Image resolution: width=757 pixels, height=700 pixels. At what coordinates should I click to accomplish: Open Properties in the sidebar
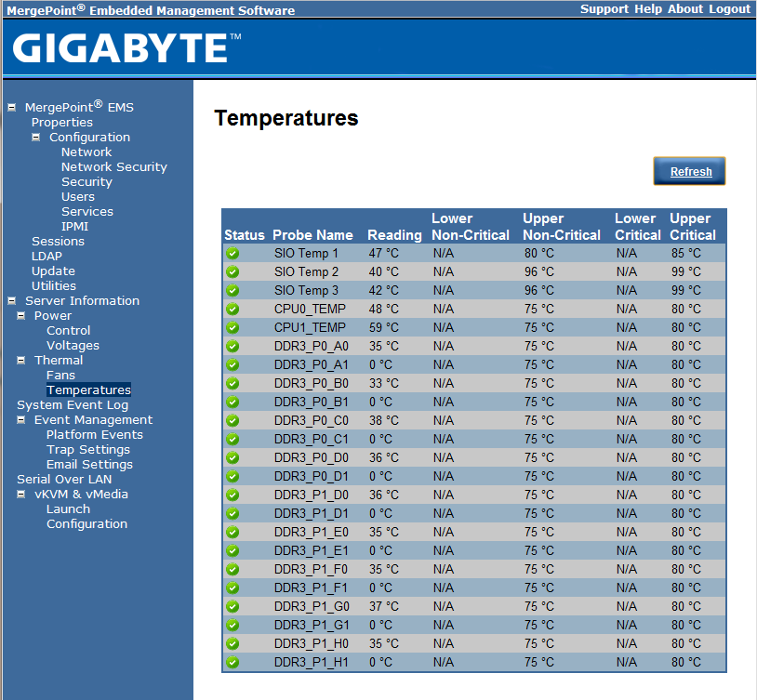[61, 122]
